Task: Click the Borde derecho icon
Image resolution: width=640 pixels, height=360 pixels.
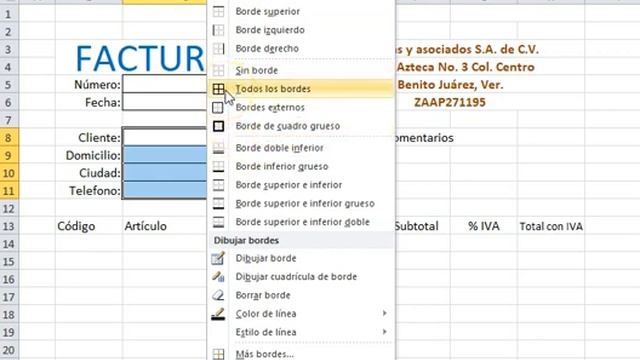Action: coord(218,49)
